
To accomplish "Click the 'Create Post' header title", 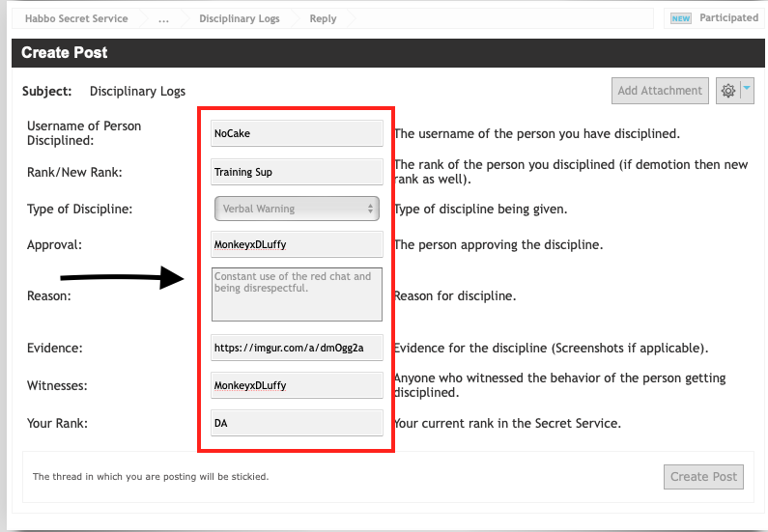I will click(x=64, y=52).
